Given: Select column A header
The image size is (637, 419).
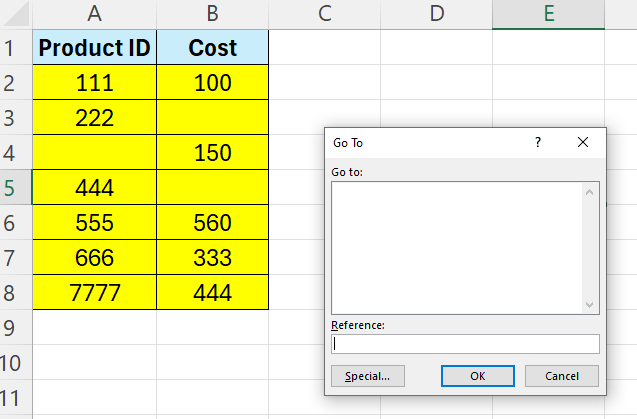Looking at the screenshot, I should [x=94, y=14].
